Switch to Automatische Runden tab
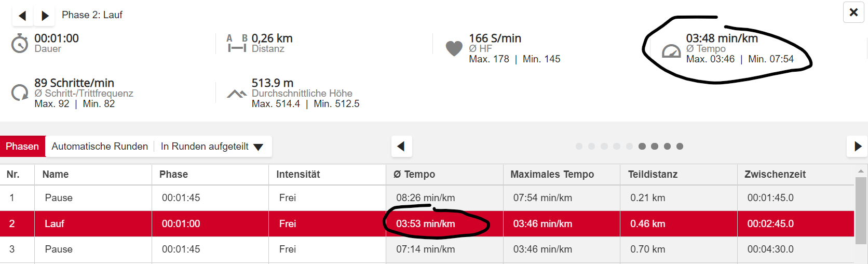This screenshot has height=264, width=868. [x=100, y=147]
